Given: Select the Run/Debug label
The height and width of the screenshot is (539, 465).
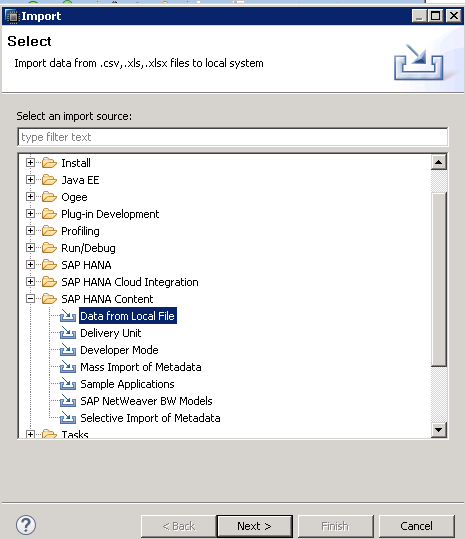Looking at the screenshot, I should click(x=88, y=248).
